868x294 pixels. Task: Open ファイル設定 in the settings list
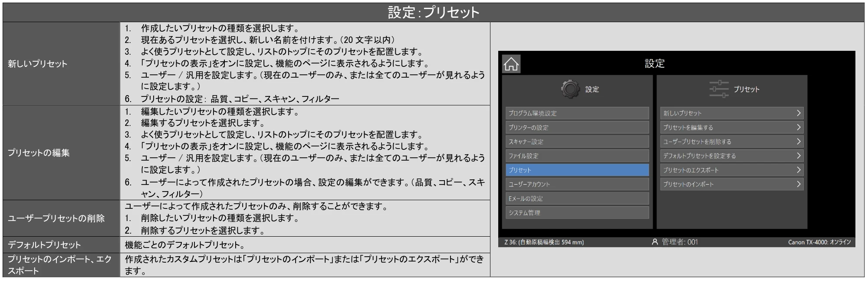coord(577,156)
